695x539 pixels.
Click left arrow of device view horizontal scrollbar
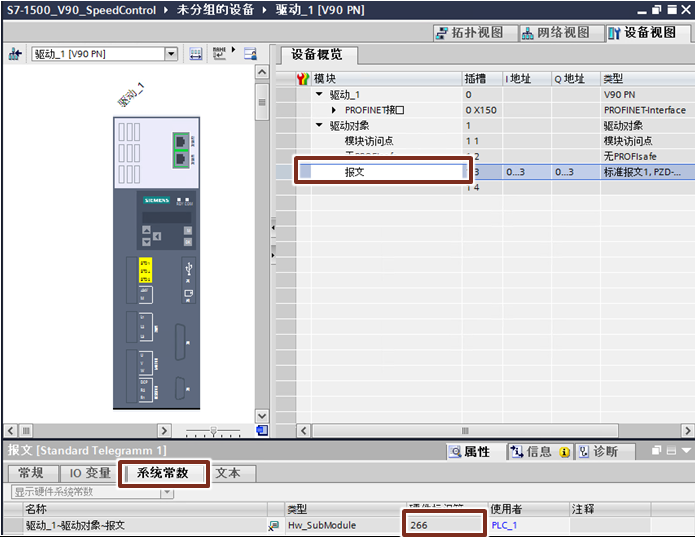[x=11, y=430]
